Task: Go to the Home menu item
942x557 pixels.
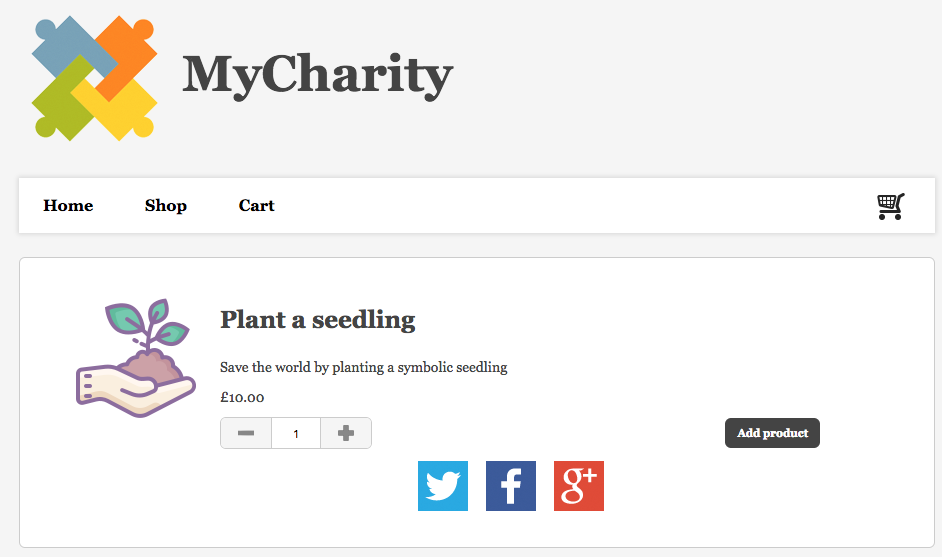Action: point(68,206)
